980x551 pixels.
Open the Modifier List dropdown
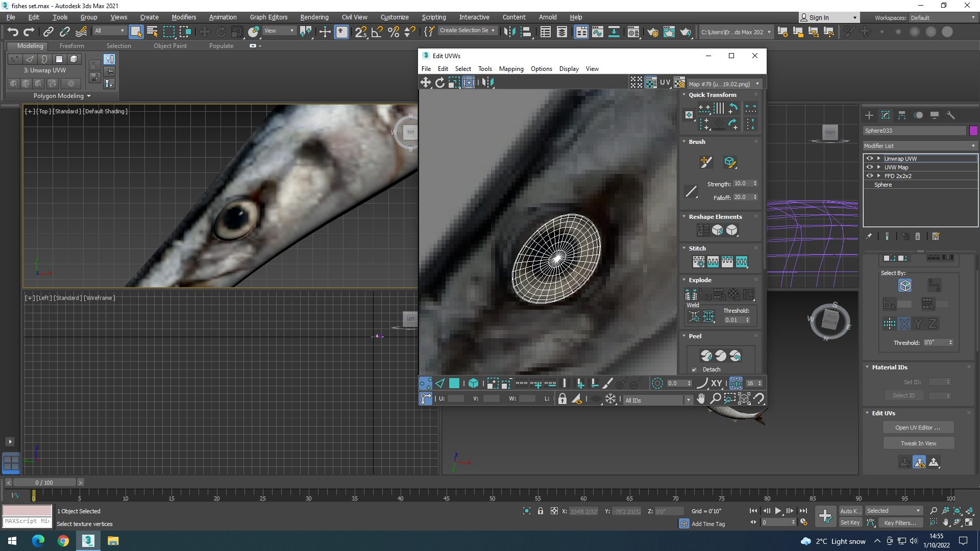point(920,146)
